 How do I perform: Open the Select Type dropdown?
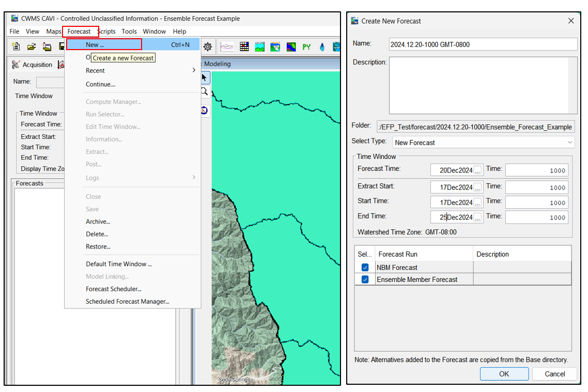[484, 143]
